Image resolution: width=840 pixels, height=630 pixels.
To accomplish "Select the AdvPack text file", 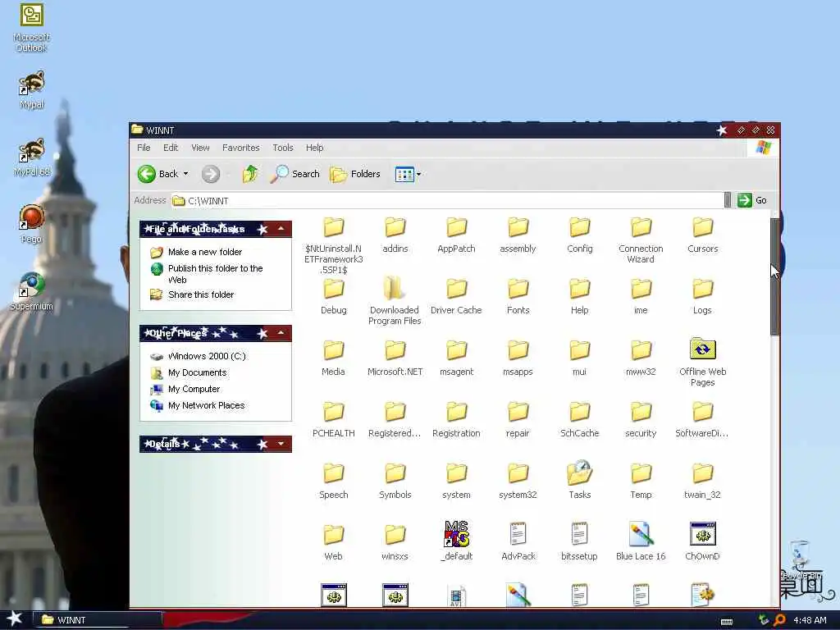I will (x=518, y=541).
